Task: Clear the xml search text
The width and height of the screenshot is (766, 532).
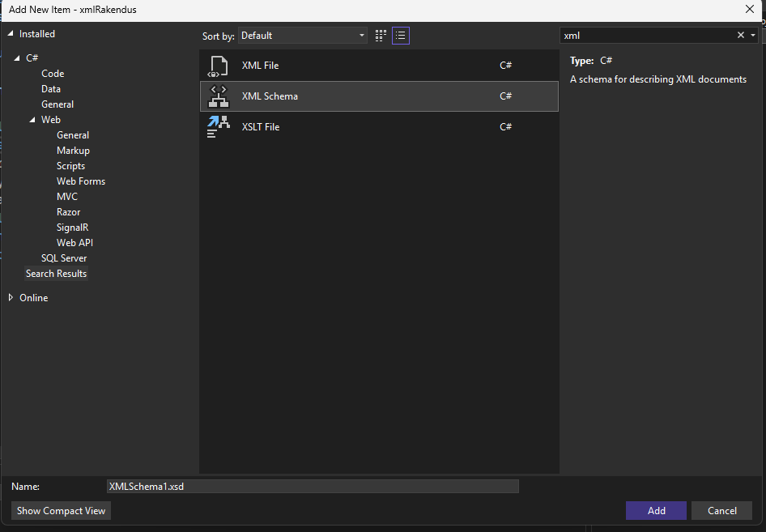Action: pos(740,36)
